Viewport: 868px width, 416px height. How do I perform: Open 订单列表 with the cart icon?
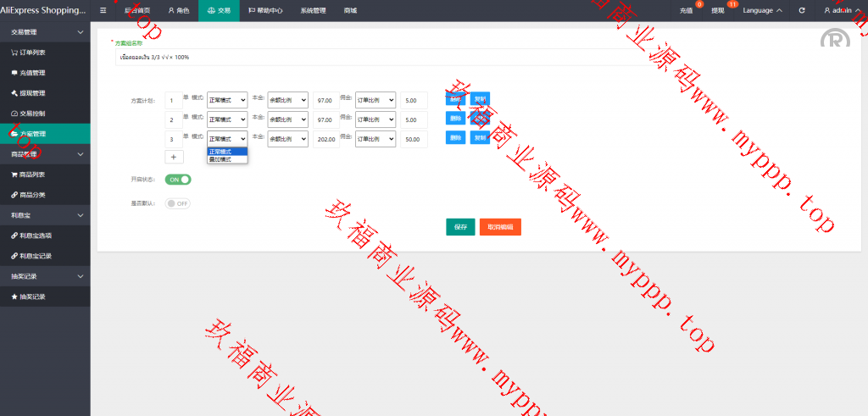pos(33,52)
